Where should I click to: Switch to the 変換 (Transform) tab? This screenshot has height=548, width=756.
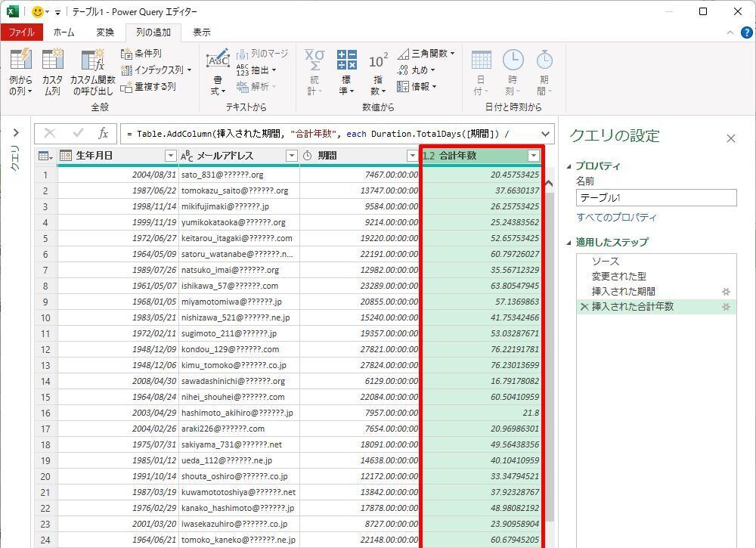tap(105, 33)
